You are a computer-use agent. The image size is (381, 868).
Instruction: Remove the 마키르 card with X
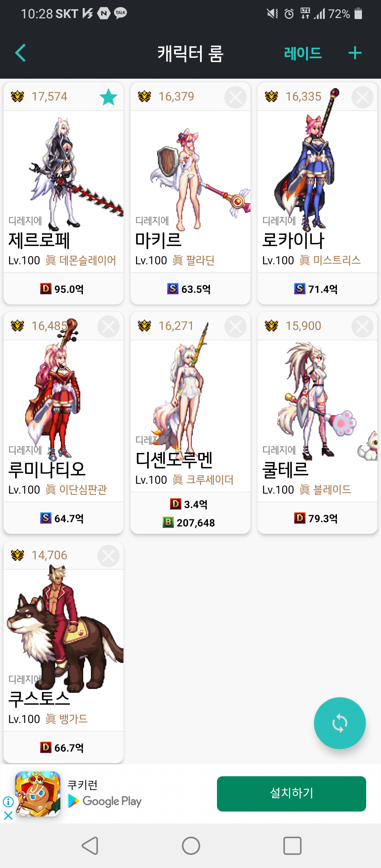tap(235, 97)
